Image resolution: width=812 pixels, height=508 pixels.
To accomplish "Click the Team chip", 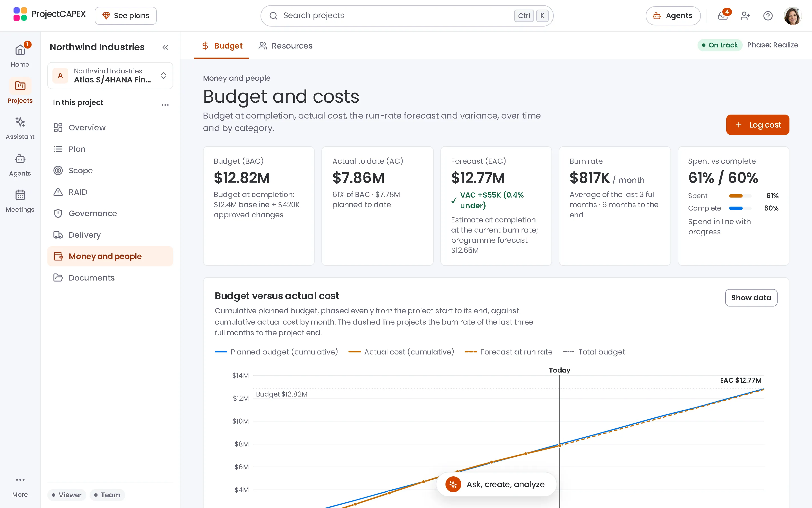I will (x=107, y=495).
